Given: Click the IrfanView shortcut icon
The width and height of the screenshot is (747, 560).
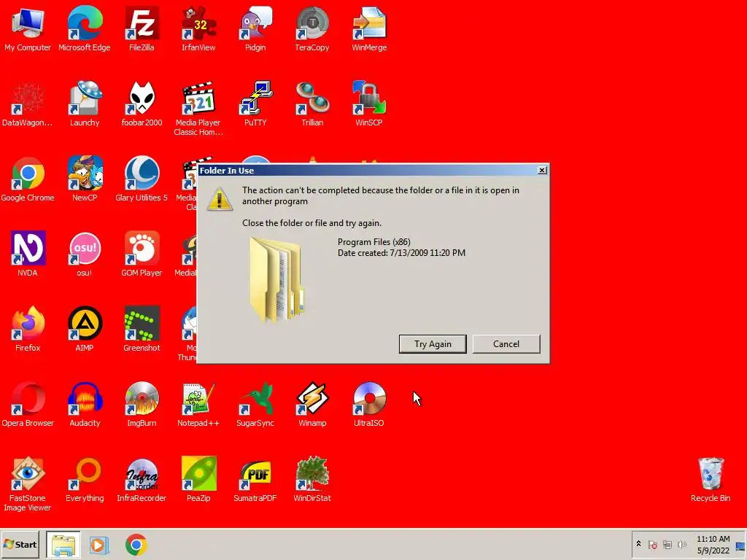Looking at the screenshot, I should [198, 29].
